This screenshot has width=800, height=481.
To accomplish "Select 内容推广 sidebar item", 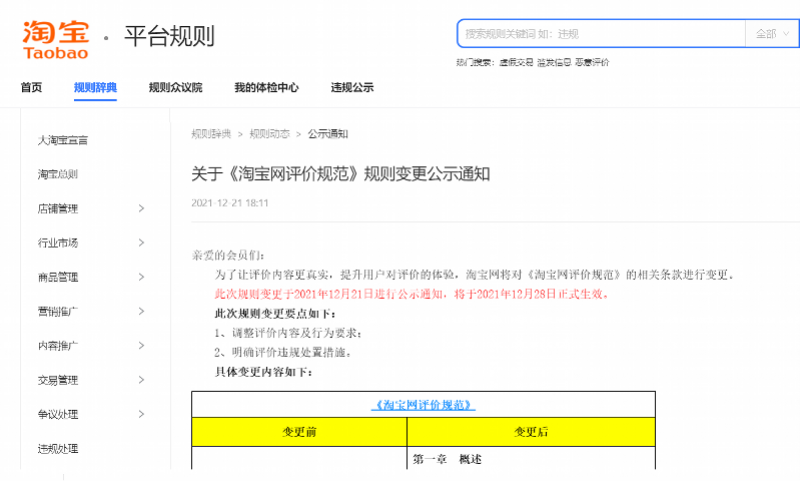I will pyautogui.click(x=58, y=346).
